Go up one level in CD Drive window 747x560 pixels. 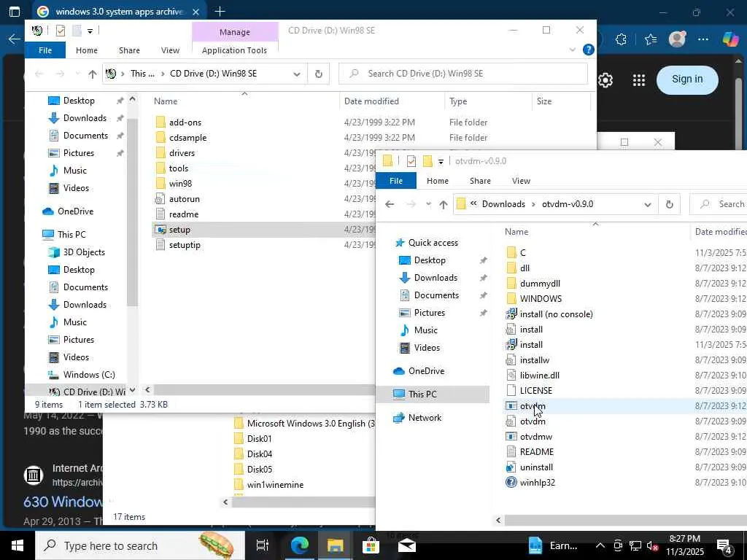tap(93, 74)
